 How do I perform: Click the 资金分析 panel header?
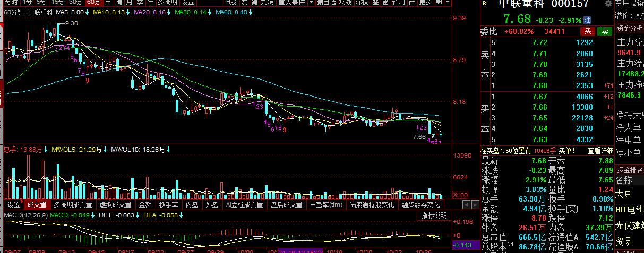pyautogui.click(x=630, y=28)
